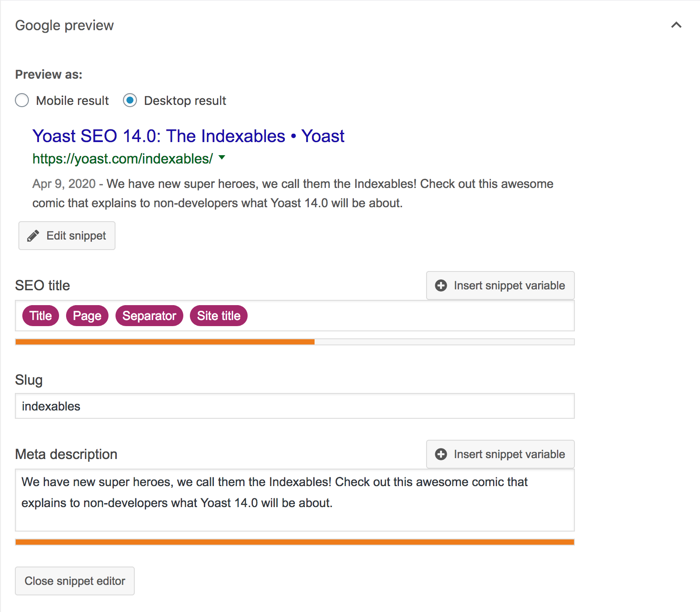Open the green URL dropdown arrow
This screenshot has width=700, height=612.
point(222,157)
